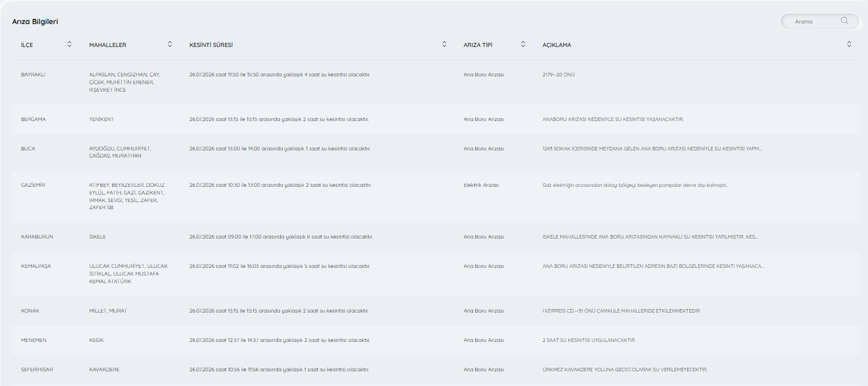Click the KEMALPAŞA truncated description text
868x386 pixels.
pos(653,266)
